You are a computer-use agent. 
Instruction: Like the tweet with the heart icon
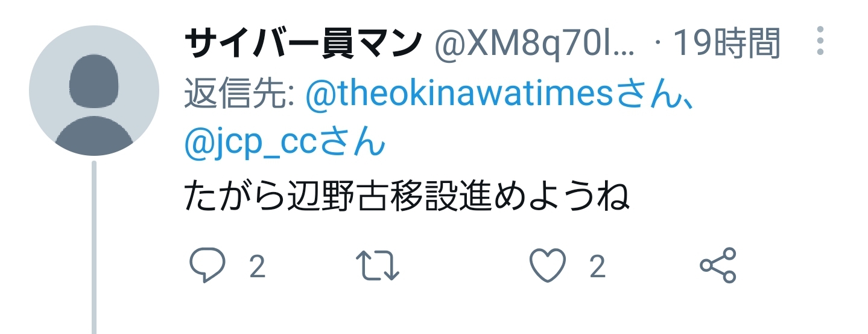coord(548,266)
